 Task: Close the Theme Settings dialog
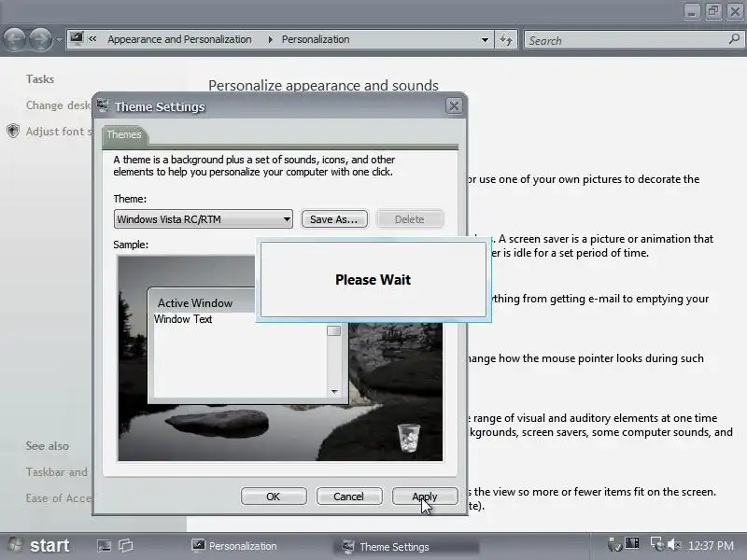454,105
